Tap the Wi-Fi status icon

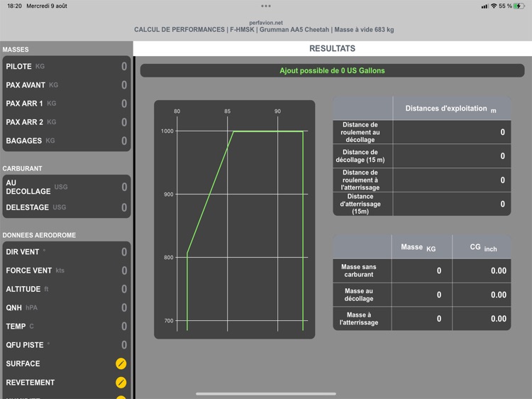494,6
